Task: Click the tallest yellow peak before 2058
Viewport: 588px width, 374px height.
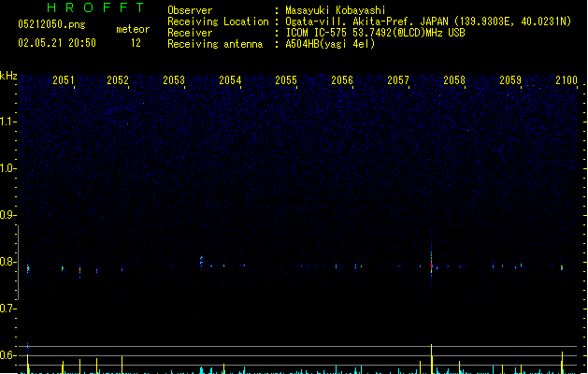Action: [432, 359]
